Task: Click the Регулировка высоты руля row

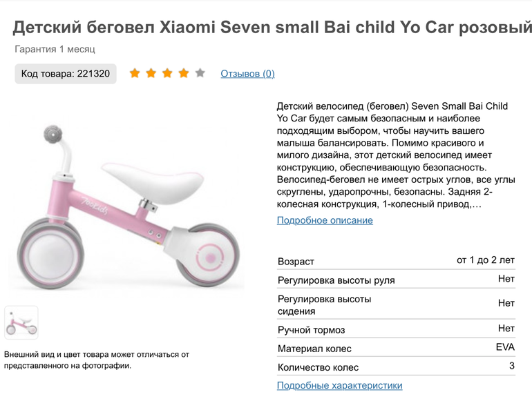Action: (396, 280)
